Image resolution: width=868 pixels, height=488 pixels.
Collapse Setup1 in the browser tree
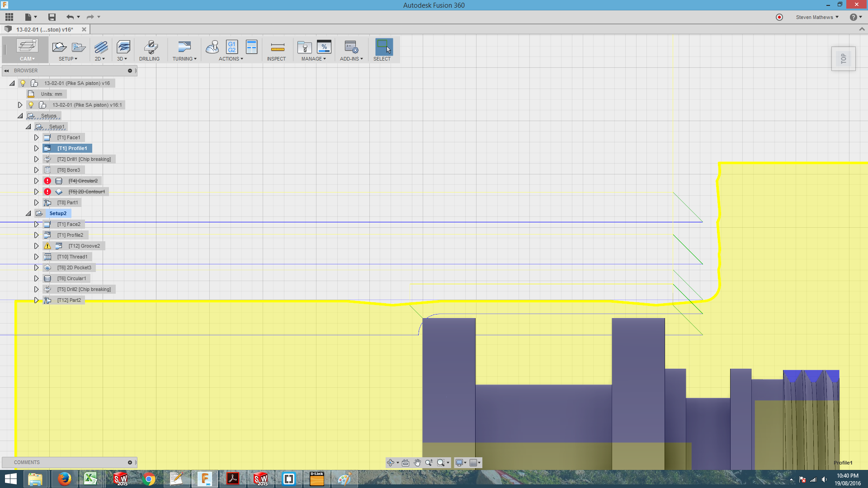tap(28, 127)
